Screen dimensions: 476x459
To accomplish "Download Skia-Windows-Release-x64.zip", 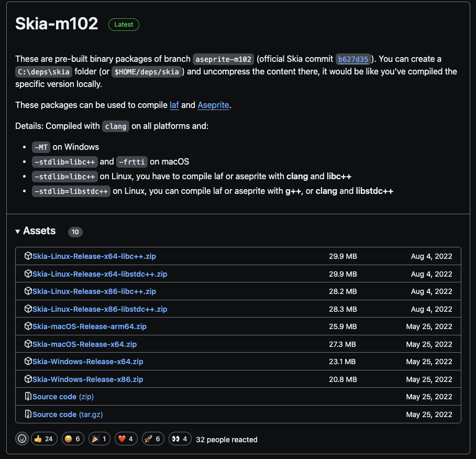I will pos(88,362).
